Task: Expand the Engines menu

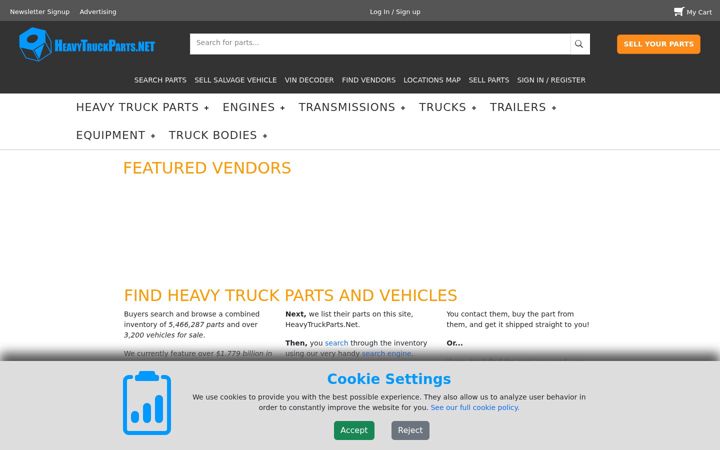Action: pyautogui.click(x=254, y=107)
